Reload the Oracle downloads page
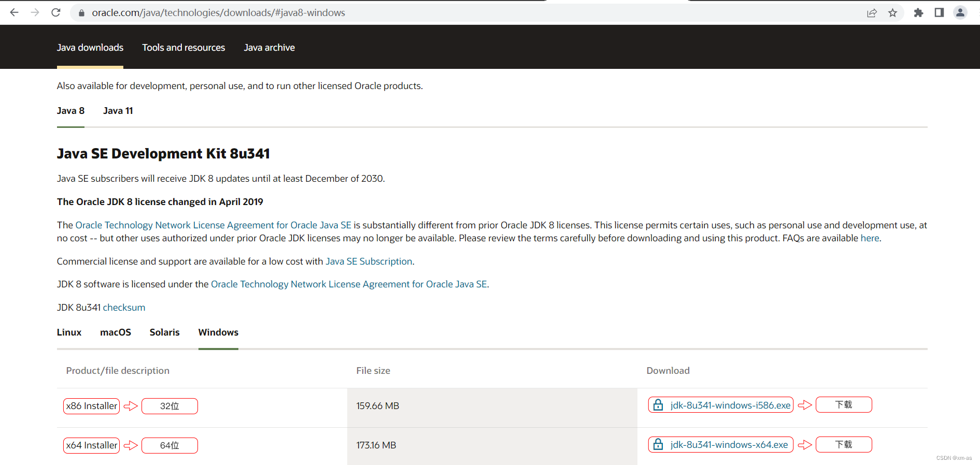The height and width of the screenshot is (465, 980). pos(56,12)
